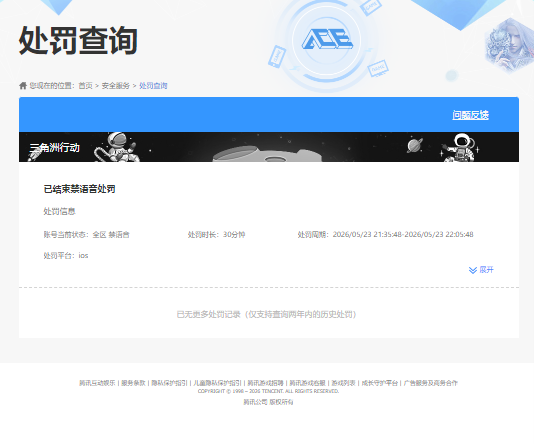Click the 已结束禁语音处罚 heading
The width and height of the screenshot is (534, 444).
(x=79, y=189)
